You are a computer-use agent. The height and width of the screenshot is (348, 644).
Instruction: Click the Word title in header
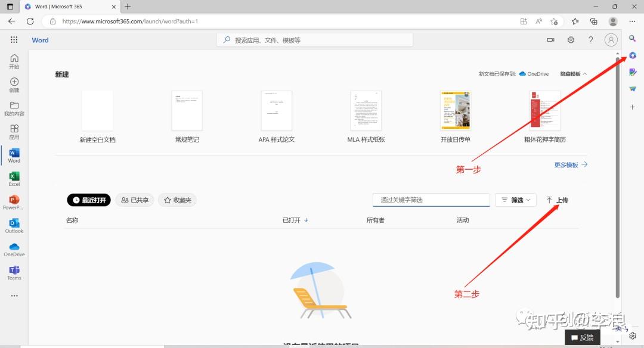point(41,40)
